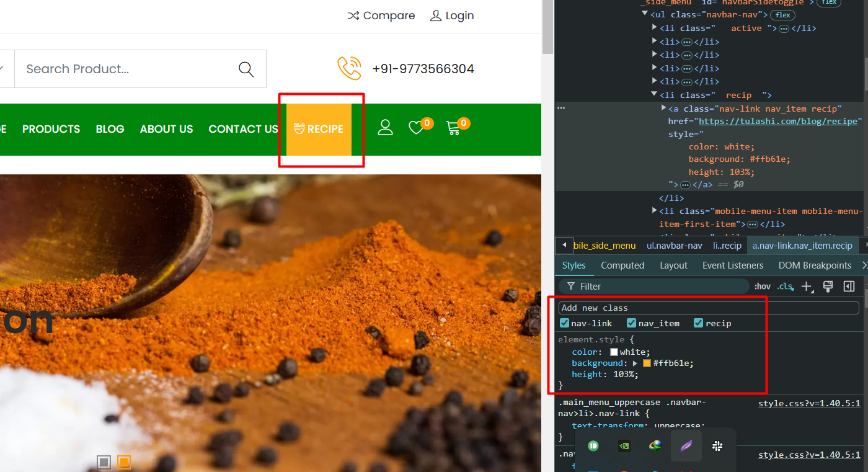868x472 pixels.
Task: Open NVIDIA icon in system tray
Action: 624,445
